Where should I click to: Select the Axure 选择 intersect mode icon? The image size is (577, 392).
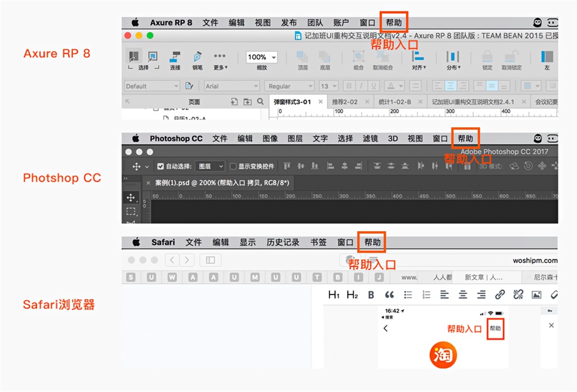click(x=133, y=56)
